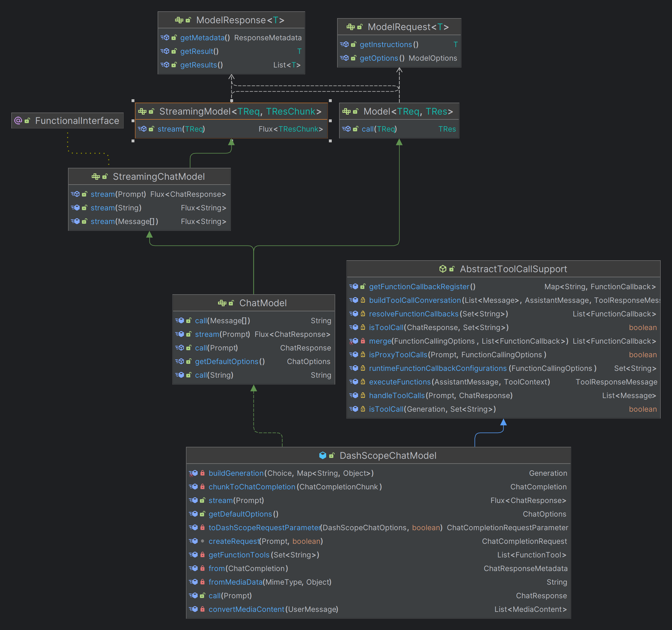This screenshot has height=630, width=672.
Task: Click runtimeFunctionCallbackConfigurations method name
Action: pos(438,368)
